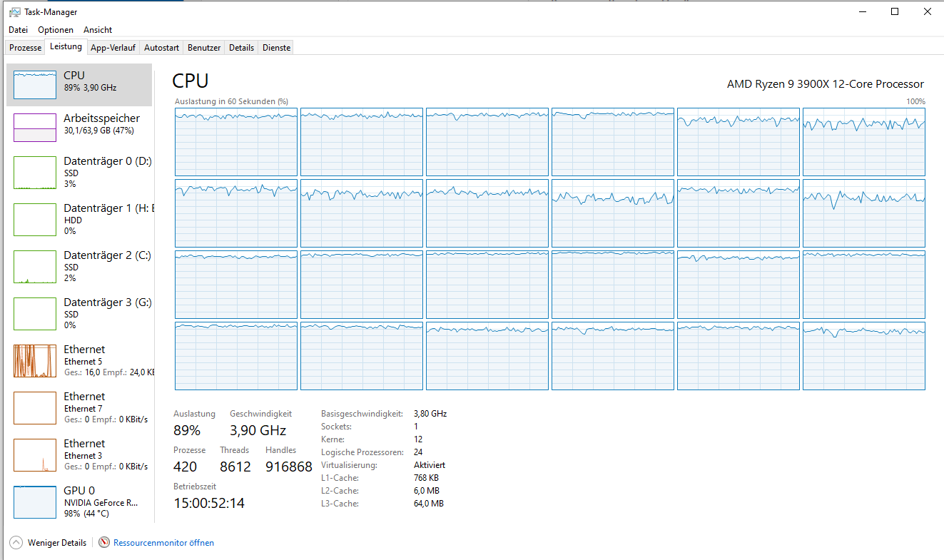Select Ethernet 3 network graph thumbnail
This screenshot has height=560, width=944.
click(35, 455)
